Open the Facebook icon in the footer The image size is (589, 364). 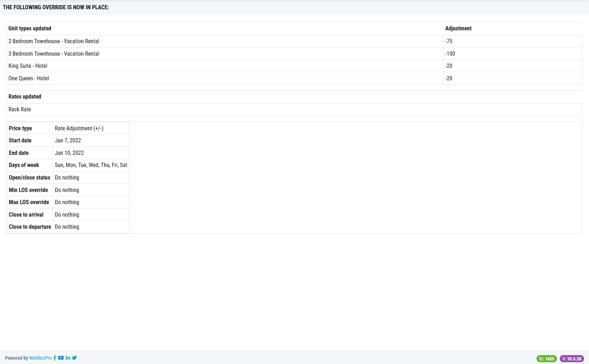coord(55,358)
